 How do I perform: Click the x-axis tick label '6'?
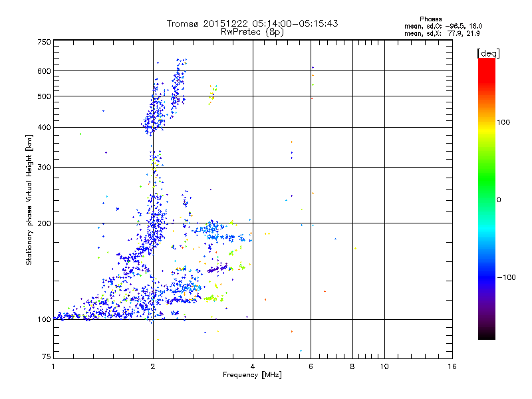coord(311,366)
